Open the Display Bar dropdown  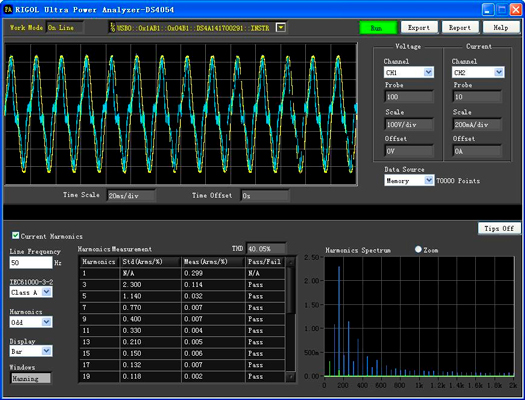point(47,351)
